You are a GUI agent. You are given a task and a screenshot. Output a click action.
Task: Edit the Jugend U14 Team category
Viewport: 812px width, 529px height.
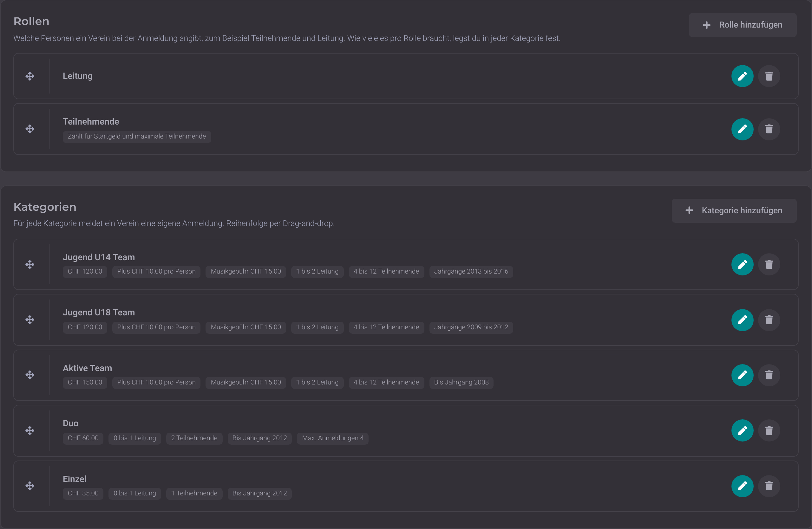coord(742,264)
